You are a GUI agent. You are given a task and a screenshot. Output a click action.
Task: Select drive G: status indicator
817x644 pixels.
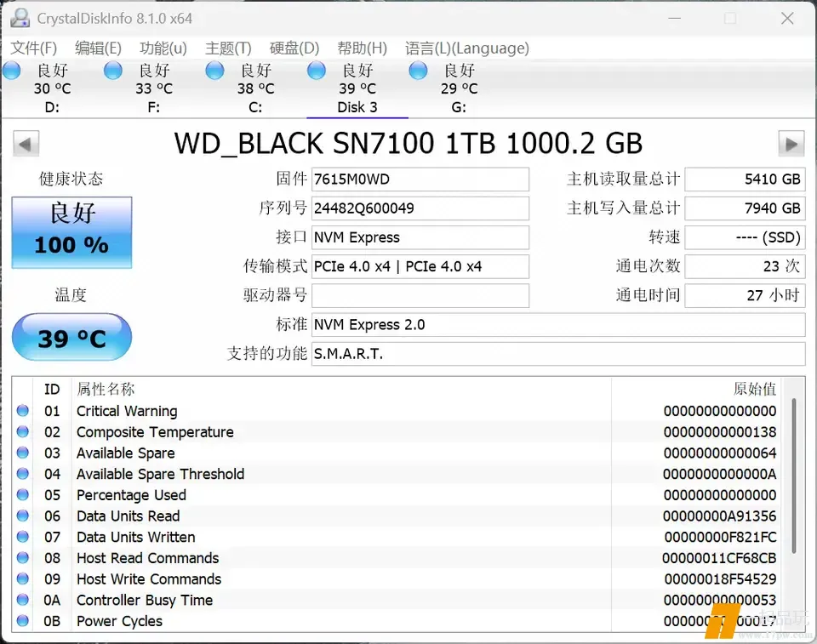point(418,71)
